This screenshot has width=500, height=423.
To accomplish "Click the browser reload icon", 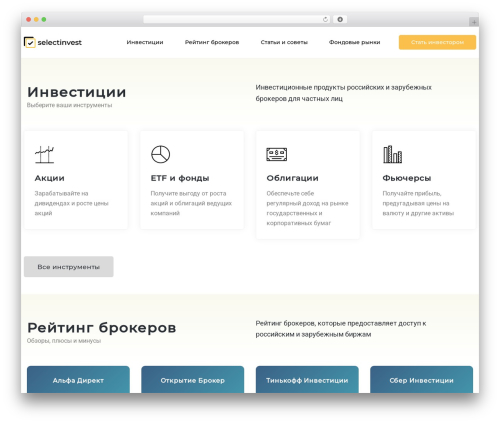I will coord(325,19).
